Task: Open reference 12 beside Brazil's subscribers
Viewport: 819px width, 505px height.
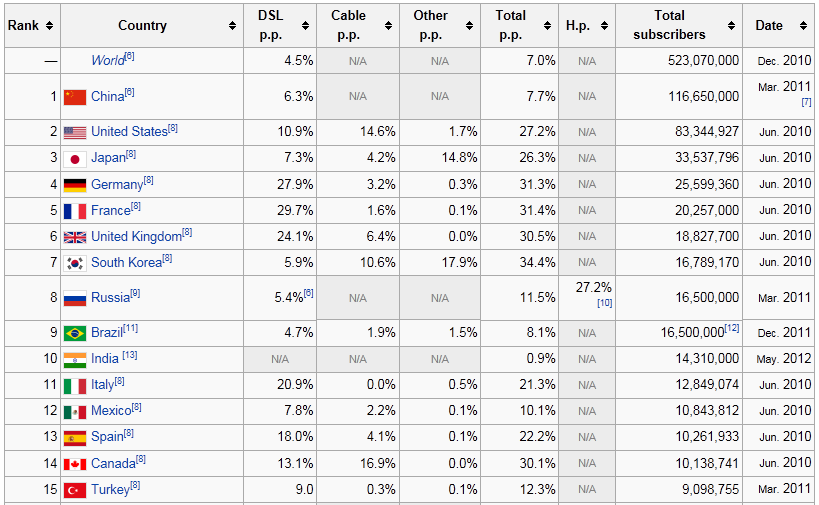Action: click(732, 328)
